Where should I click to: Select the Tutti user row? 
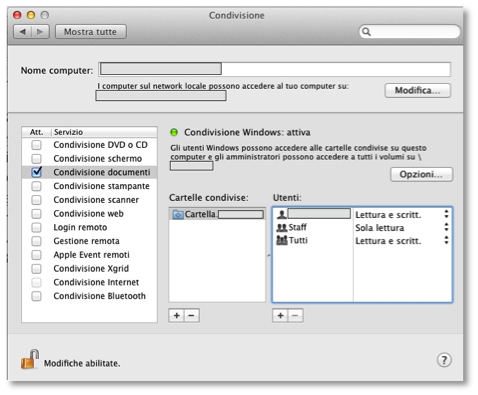point(362,240)
